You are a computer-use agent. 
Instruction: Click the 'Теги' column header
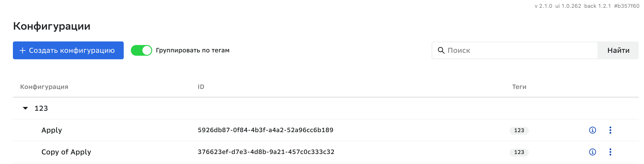519,87
